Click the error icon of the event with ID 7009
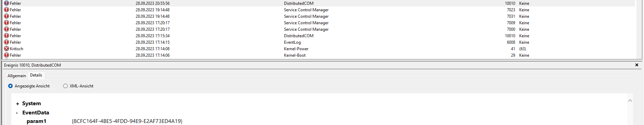 [6, 23]
